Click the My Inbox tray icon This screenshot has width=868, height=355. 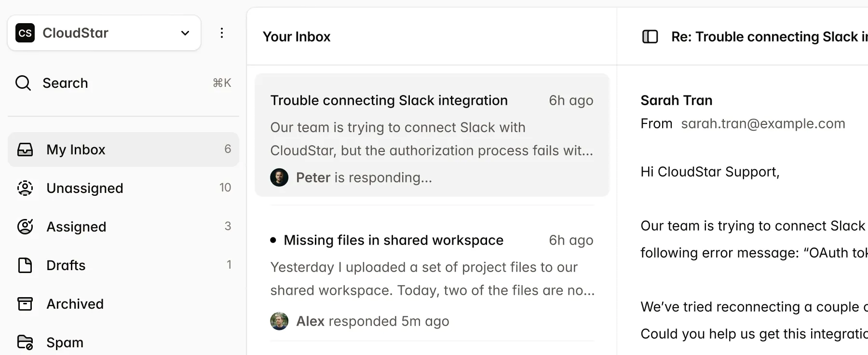click(x=25, y=150)
